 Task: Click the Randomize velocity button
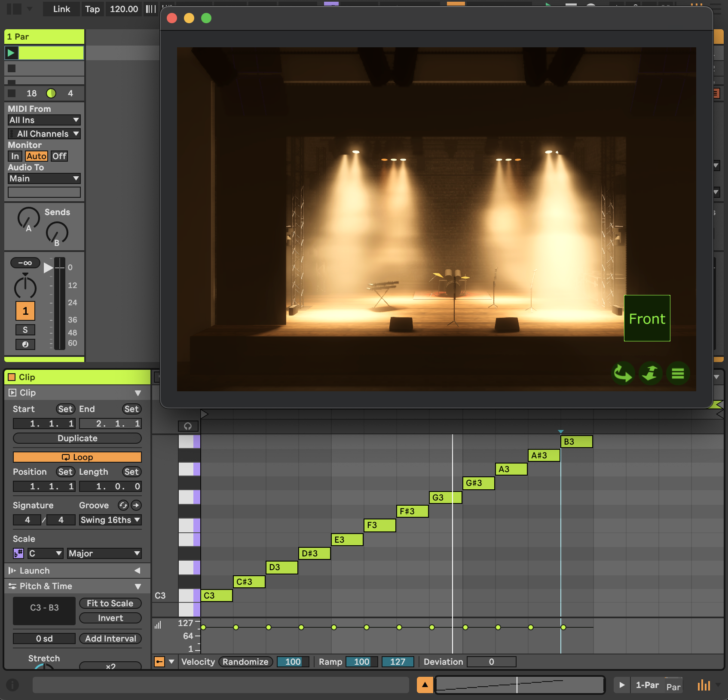coord(245,662)
